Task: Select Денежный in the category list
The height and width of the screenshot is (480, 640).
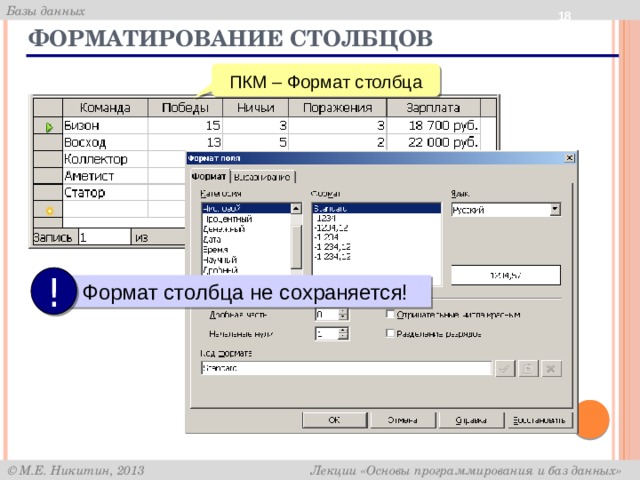Action: coord(246,229)
